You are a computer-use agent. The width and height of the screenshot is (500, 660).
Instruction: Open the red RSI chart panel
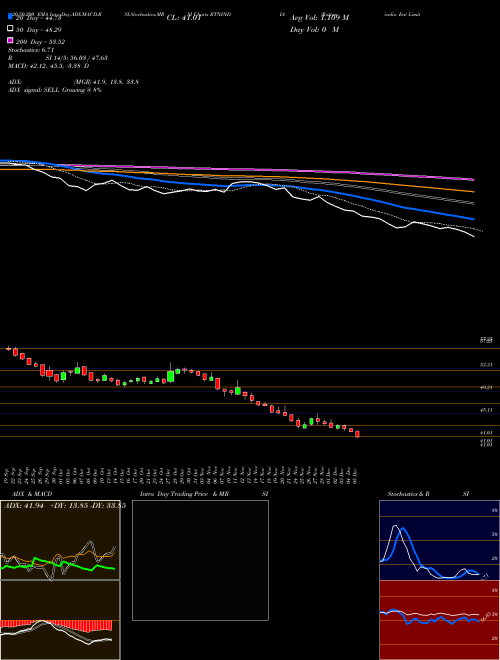[x=439, y=620]
